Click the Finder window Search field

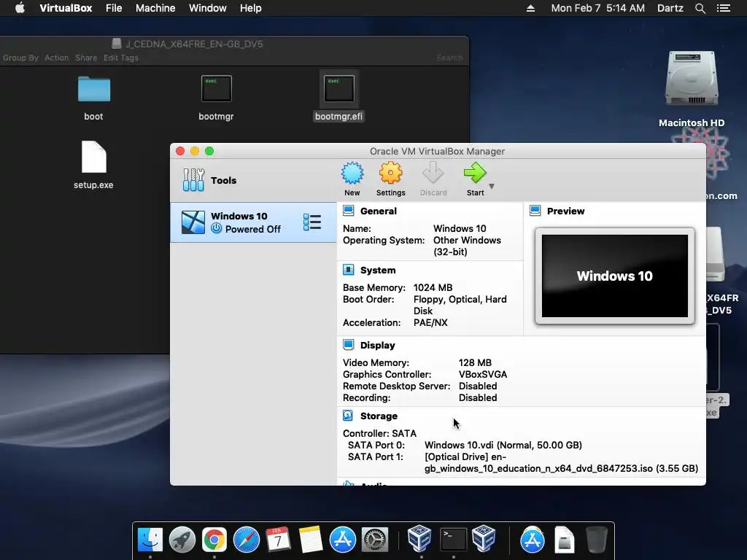[x=449, y=58]
